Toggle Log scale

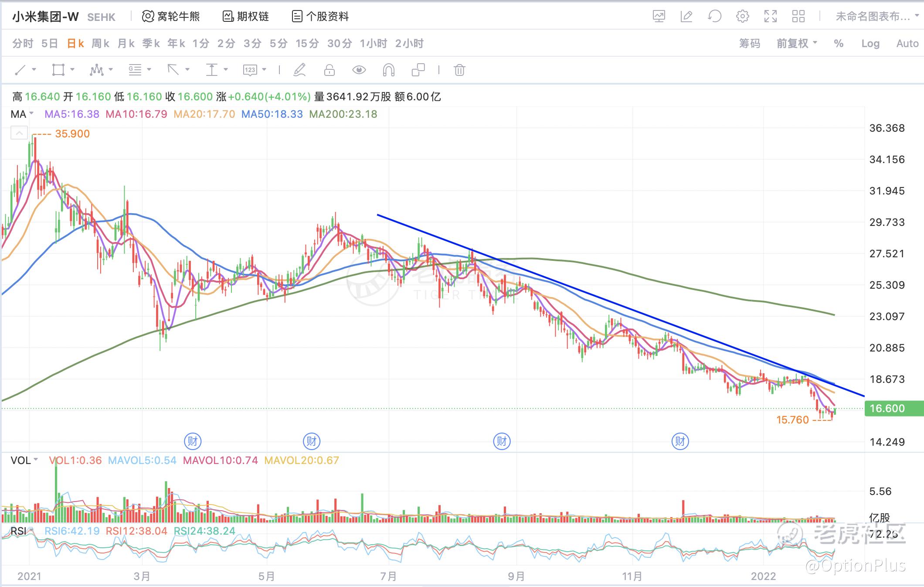[x=870, y=43]
